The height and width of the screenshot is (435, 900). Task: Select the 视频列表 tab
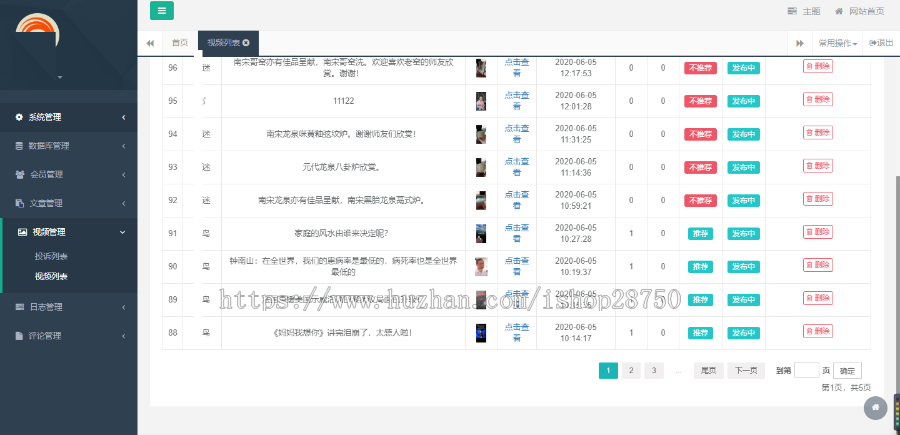point(223,43)
